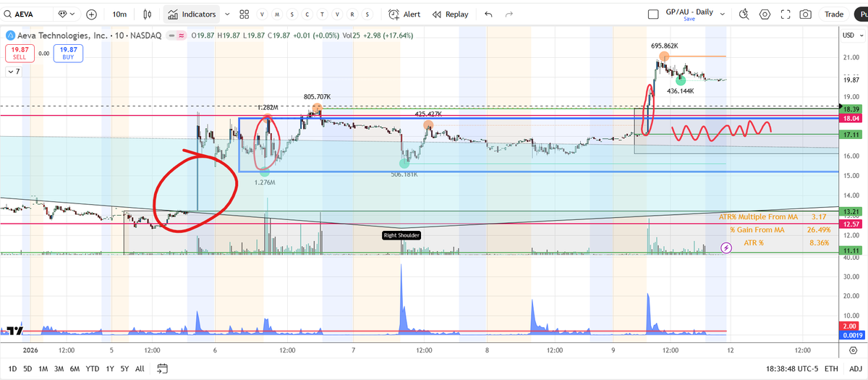Viewport: 868px width, 380px height.
Task: Click the square layout icon beside GP/AU
Action: pyautogui.click(x=653, y=14)
